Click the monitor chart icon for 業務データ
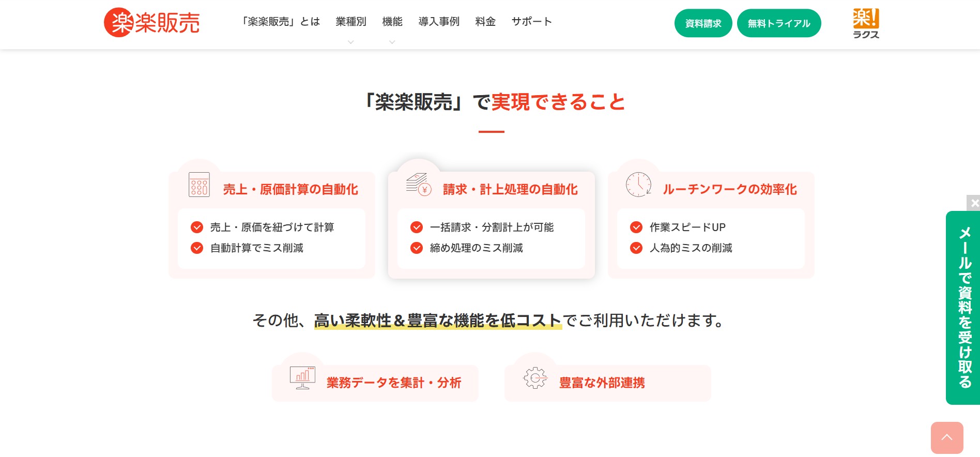 [x=302, y=378]
